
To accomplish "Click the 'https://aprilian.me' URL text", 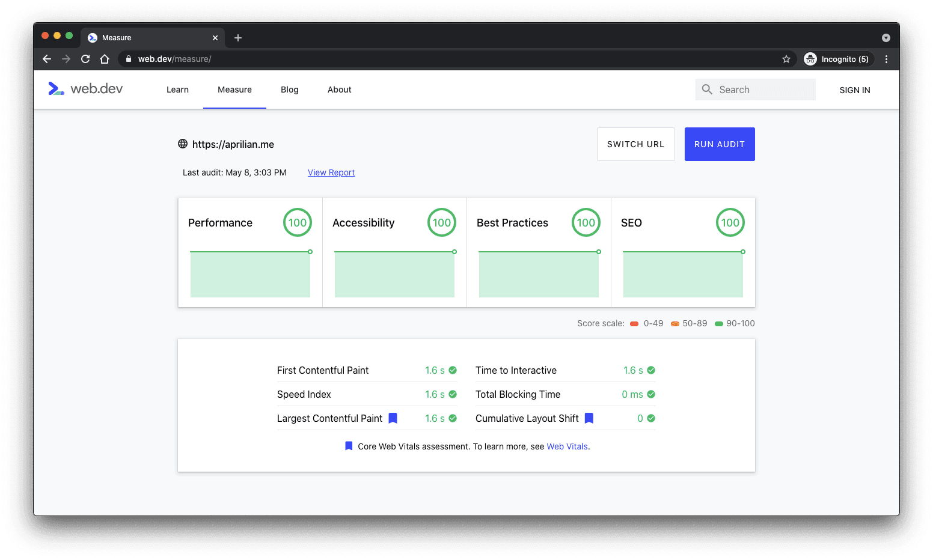I will click(x=233, y=144).
